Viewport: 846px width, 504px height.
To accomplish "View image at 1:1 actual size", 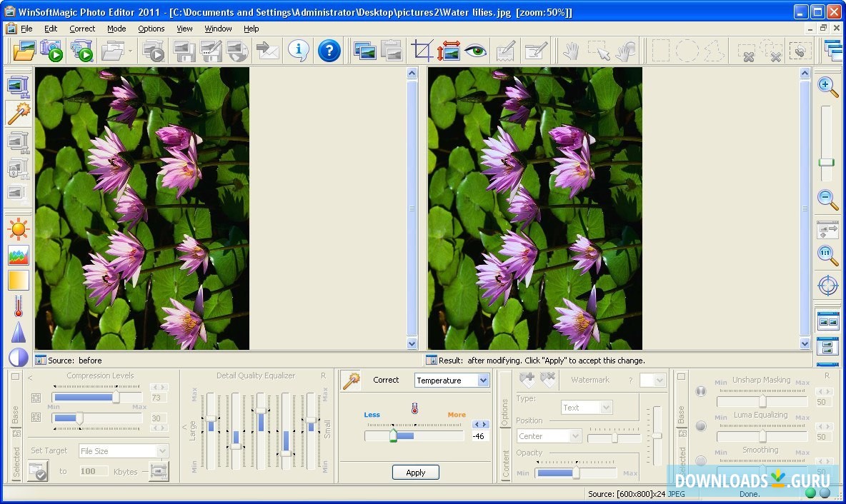I will click(x=827, y=254).
